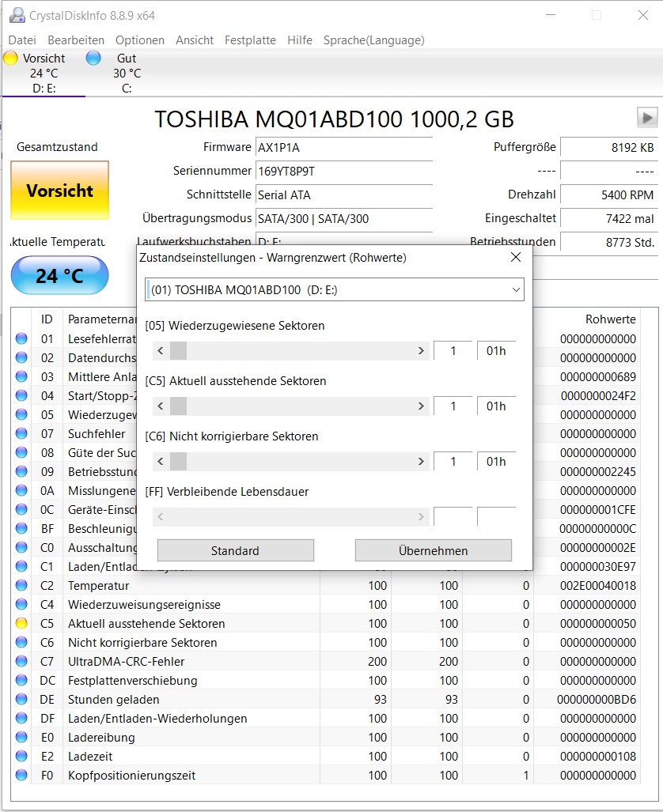Screen dimensions: 663x812
Task: Close the Zustandseinstellungen dialog
Action: coord(516,258)
